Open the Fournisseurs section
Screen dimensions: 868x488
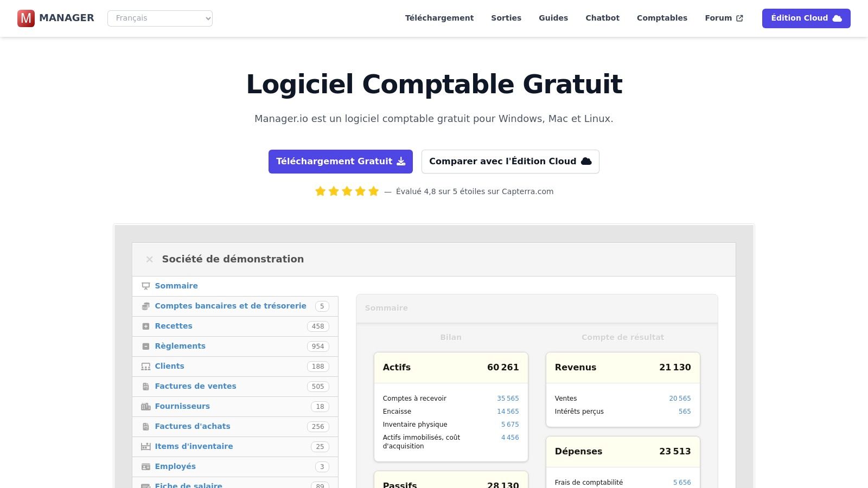tap(235, 407)
